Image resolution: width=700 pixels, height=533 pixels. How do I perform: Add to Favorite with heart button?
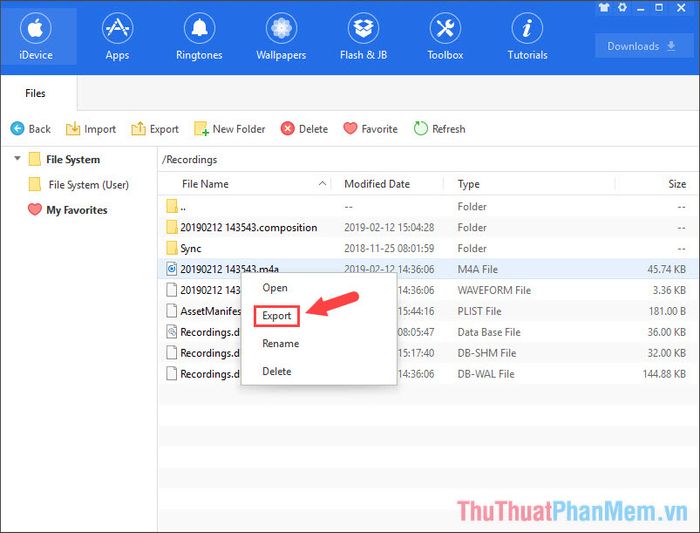(370, 129)
